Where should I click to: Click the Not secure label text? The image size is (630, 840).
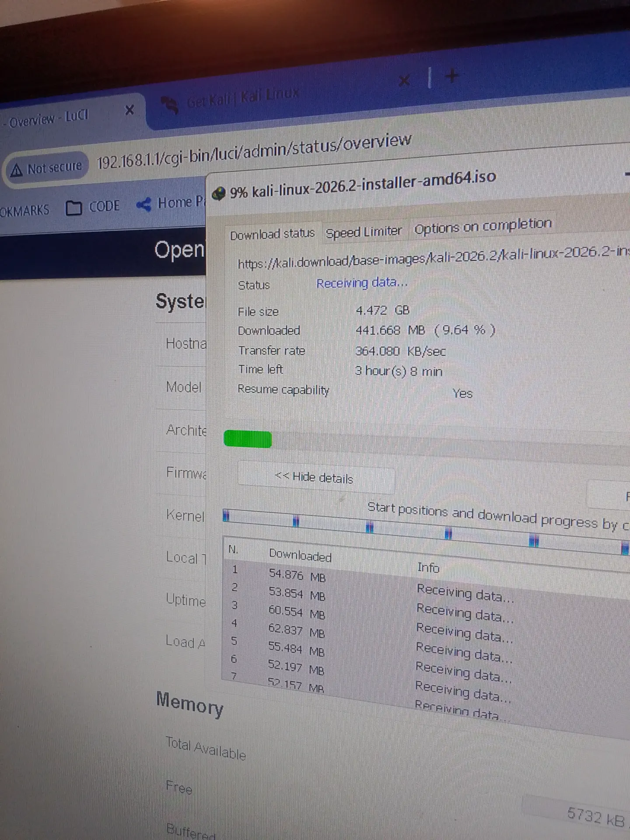(55, 167)
